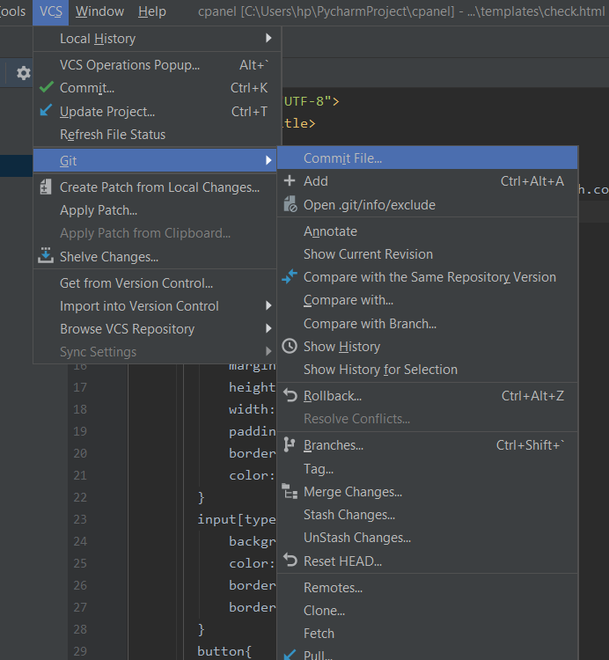The width and height of the screenshot is (609, 660).
Task: Click the blue Update Project arrow icon
Action: (x=46, y=111)
